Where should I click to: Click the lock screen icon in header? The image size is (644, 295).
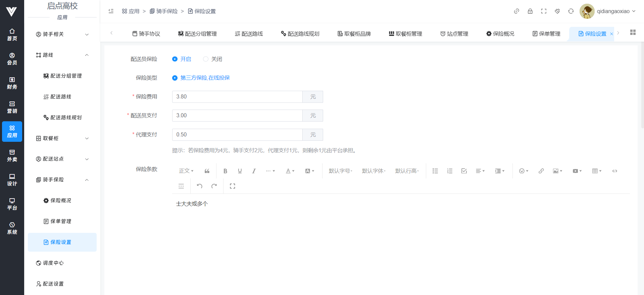pyautogui.click(x=530, y=11)
